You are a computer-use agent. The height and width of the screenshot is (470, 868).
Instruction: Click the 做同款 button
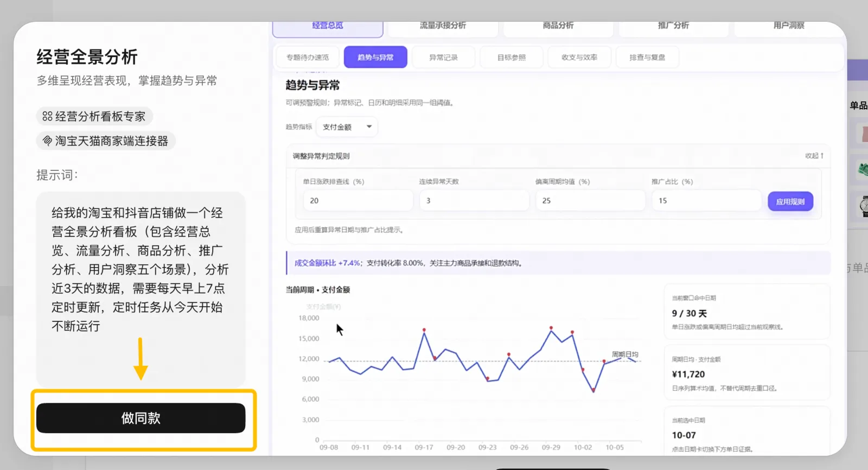[141, 418]
